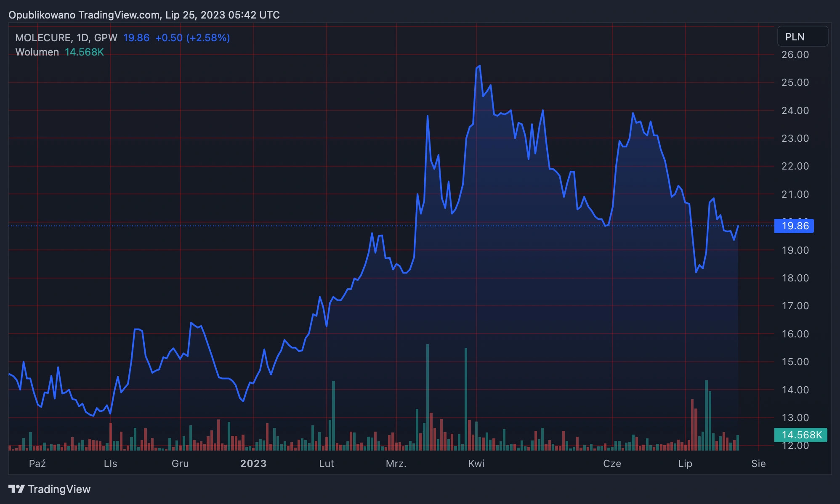Viewport: 840px width, 504px height.
Task: Click the 21.00 price axis label
Action: 795,194
